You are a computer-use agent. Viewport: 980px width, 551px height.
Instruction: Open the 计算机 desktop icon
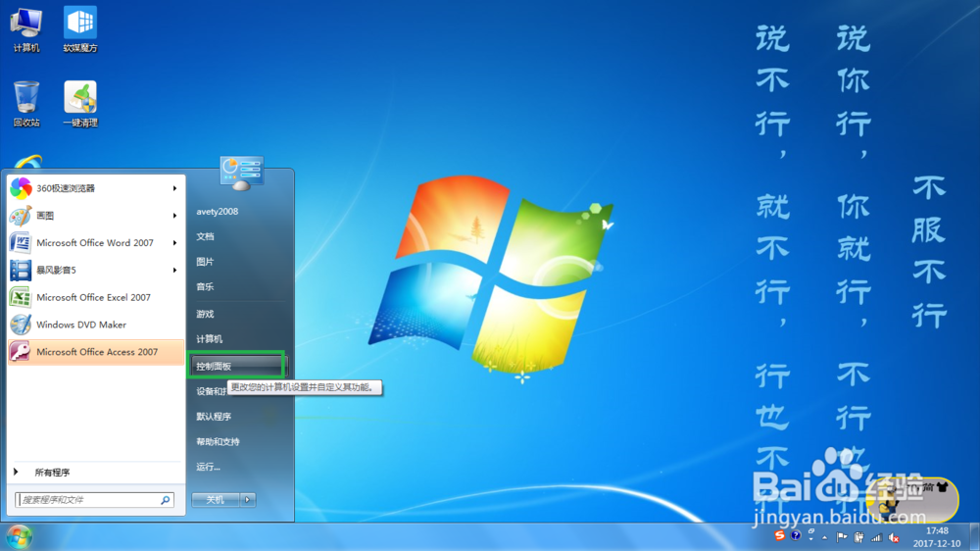(x=25, y=29)
